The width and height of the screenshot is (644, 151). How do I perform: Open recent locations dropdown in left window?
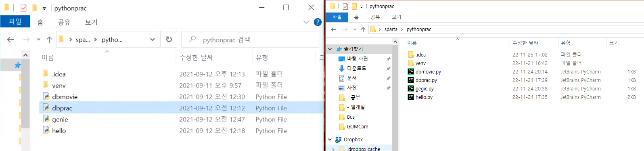(38, 40)
